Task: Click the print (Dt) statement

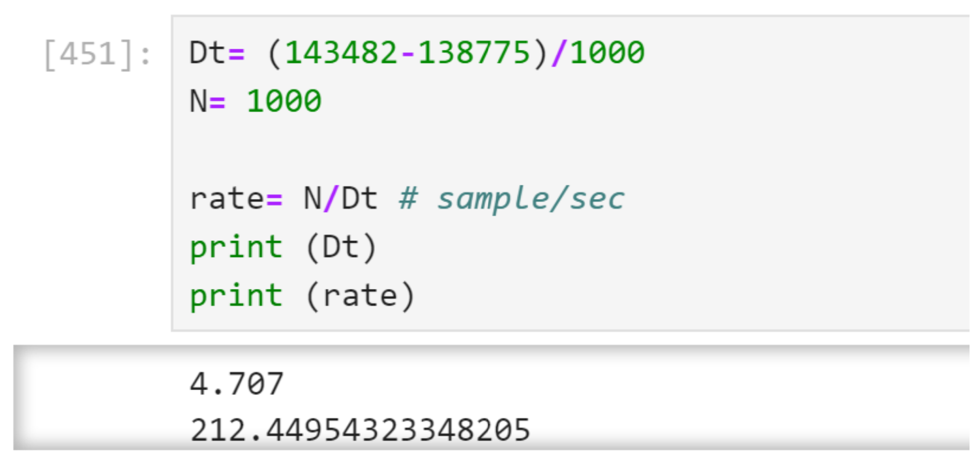Action: (x=283, y=248)
